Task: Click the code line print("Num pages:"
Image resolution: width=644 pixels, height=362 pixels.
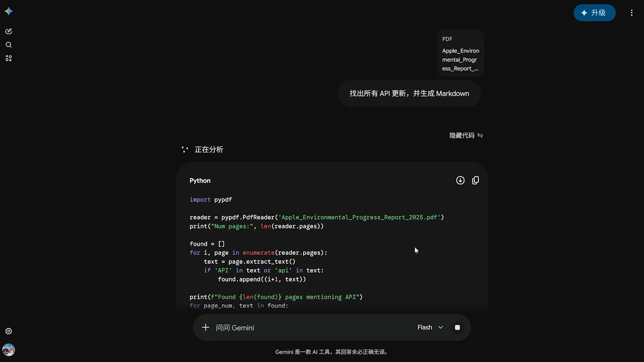Action: coord(257,226)
